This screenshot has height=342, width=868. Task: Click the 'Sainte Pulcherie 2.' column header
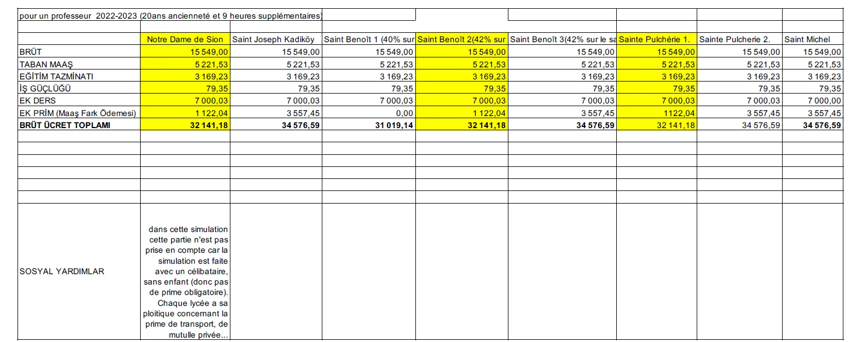[x=739, y=39]
